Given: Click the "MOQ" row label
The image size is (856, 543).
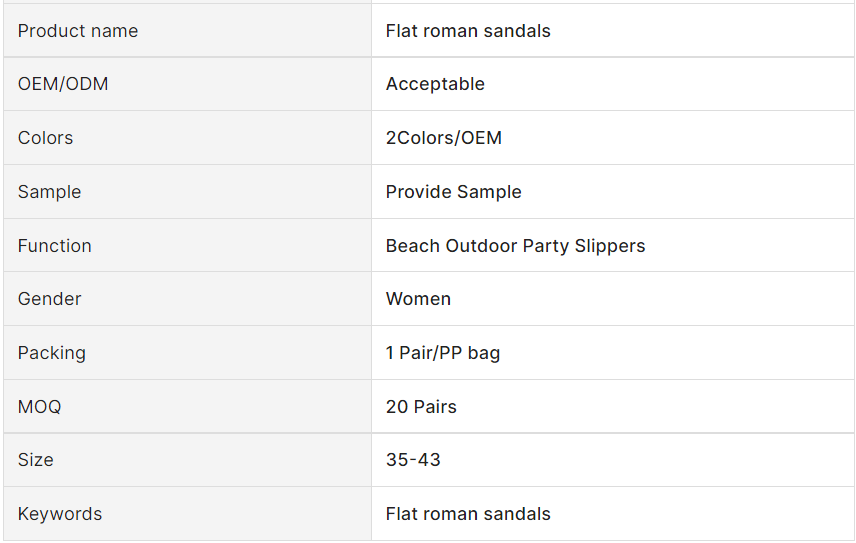Looking at the screenshot, I should click(40, 407).
